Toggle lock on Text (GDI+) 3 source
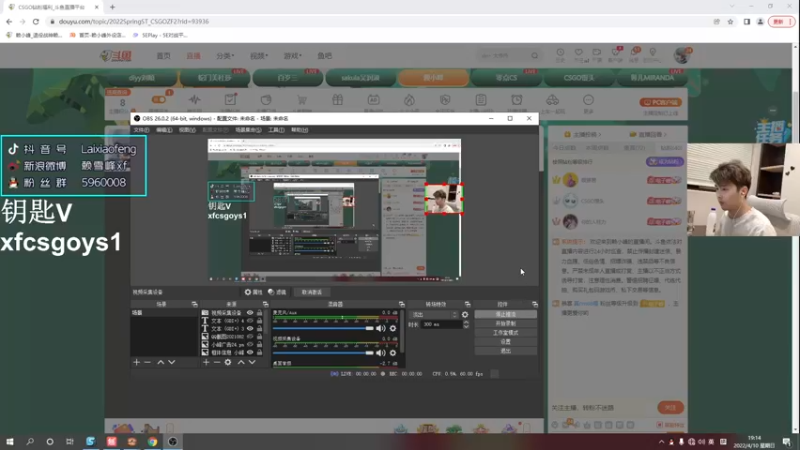Screen dimensions: 800x450 (259, 329)
